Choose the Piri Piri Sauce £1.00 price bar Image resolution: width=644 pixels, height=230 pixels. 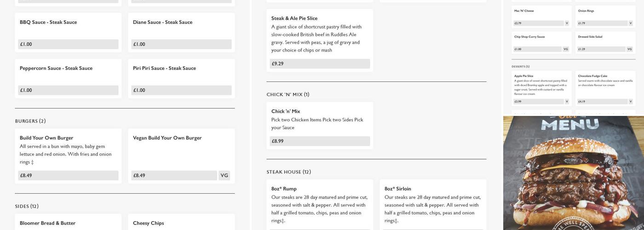181,90
